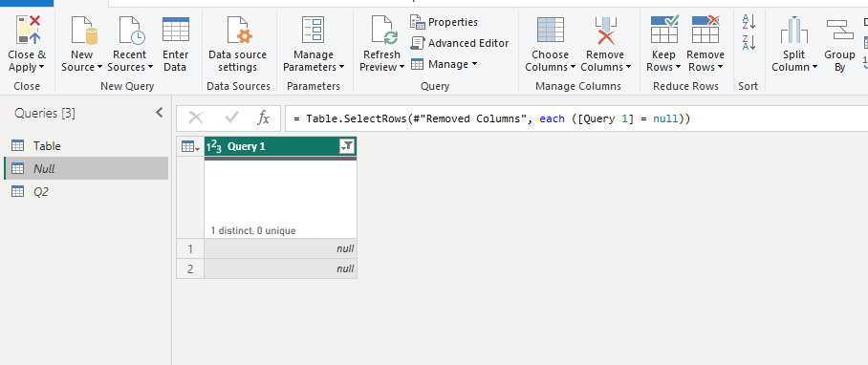Cancel the formula edit with X
868x365 pixels.
(196, 118)
